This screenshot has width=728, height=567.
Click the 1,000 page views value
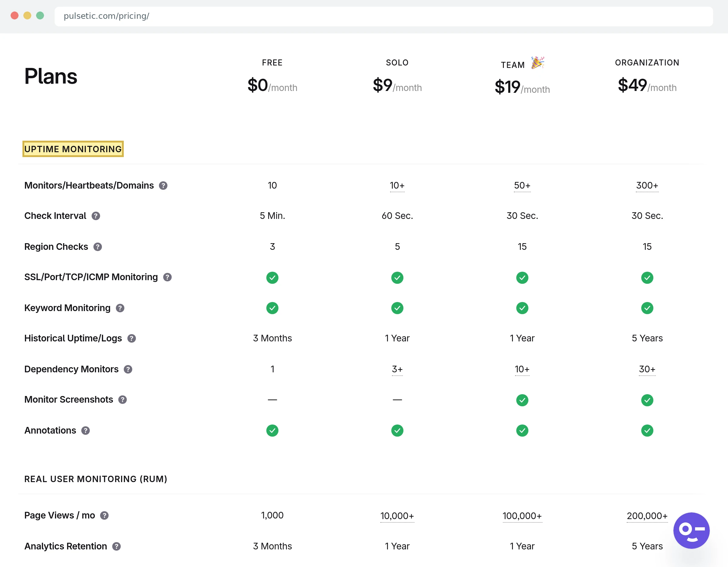point(272,515)
